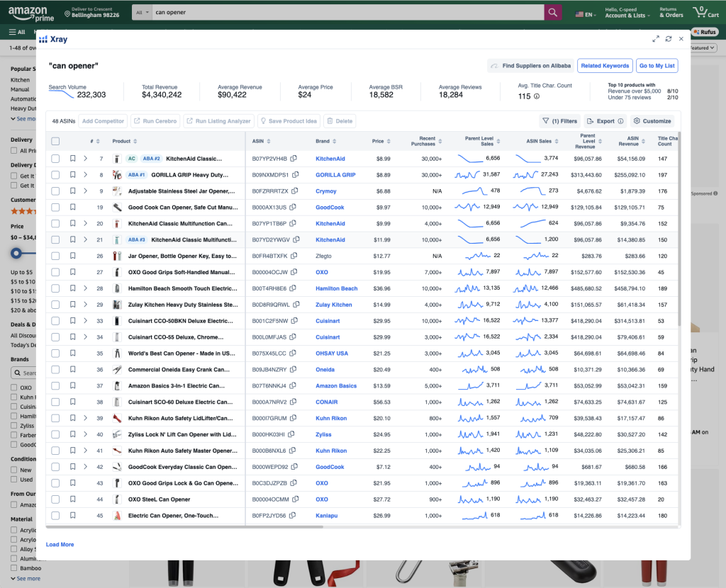The height and width of the screenshot is (588, 726).
Task: Click the Related Keywords button
Action: pos(605,66)
